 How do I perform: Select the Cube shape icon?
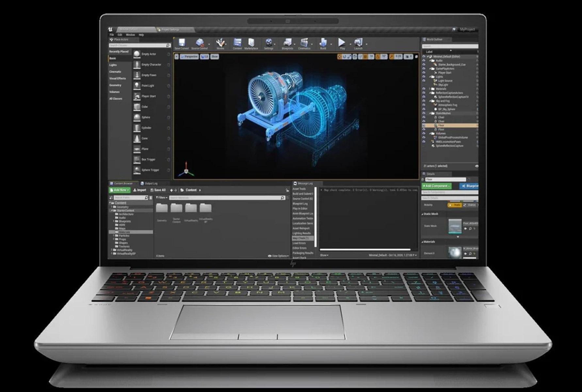pos(137,107)
